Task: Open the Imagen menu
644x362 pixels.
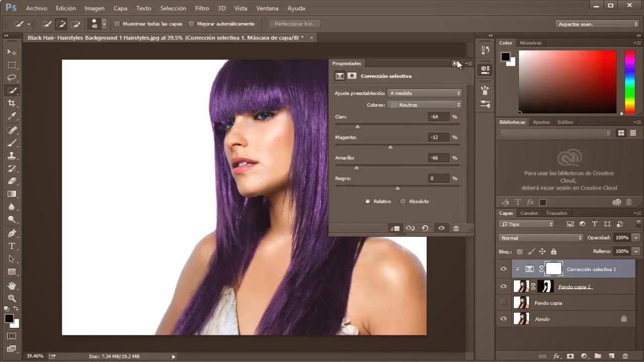Action: (95, 9)
